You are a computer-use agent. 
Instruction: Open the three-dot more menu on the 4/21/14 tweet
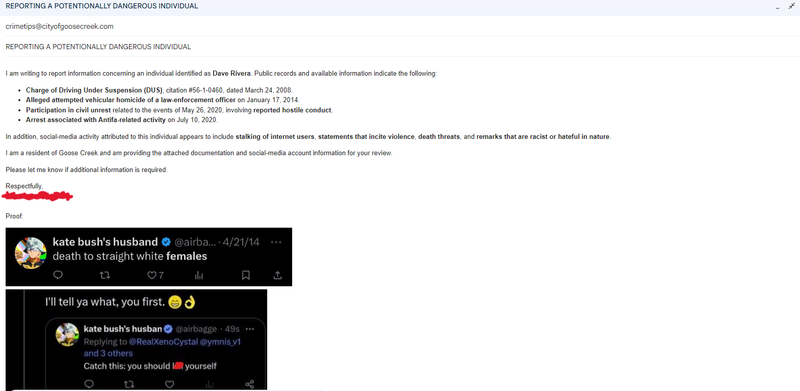point(276,242)
